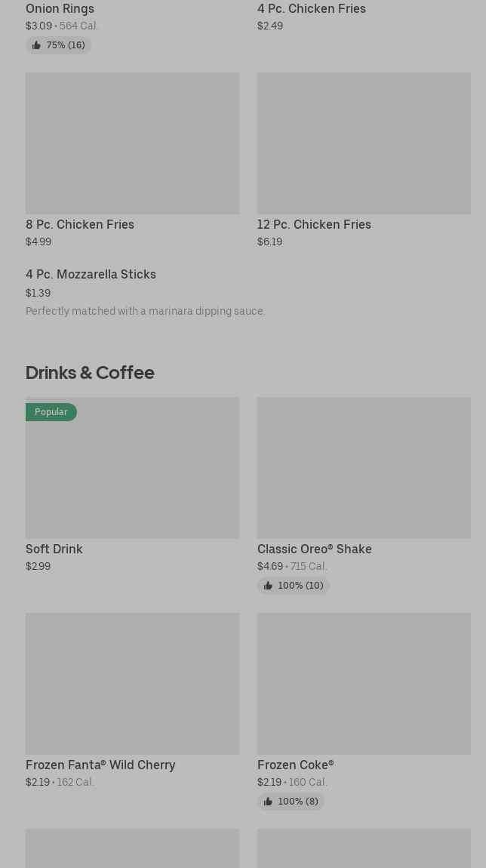Open the Frozen Coke item image
The image size is (486, 868).
pyautogui.click(x=364, y=684)
